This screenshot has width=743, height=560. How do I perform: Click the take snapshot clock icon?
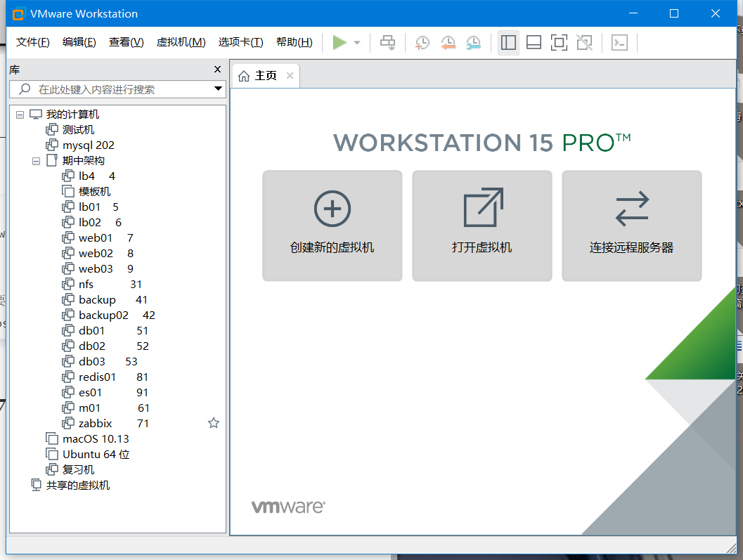(422, 43)
